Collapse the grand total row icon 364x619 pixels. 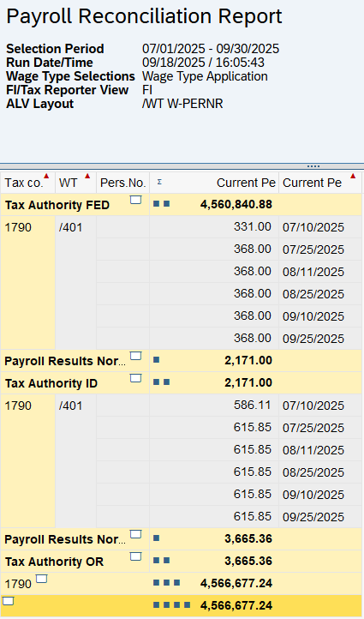(x=9, y=601)
